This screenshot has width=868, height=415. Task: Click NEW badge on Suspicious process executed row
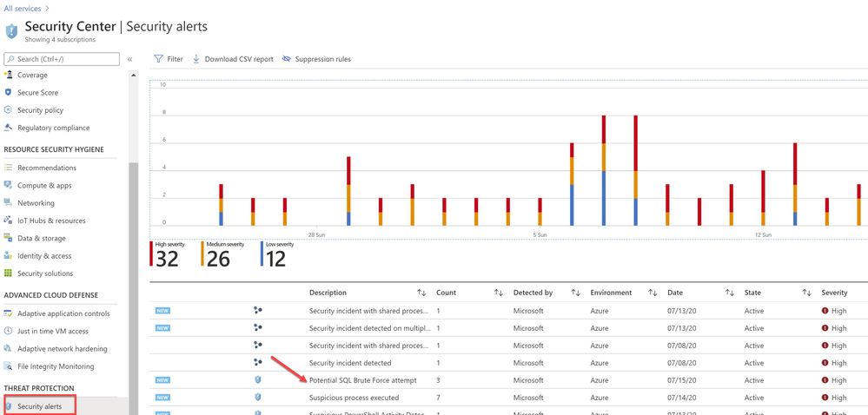[x=162, y=398]
